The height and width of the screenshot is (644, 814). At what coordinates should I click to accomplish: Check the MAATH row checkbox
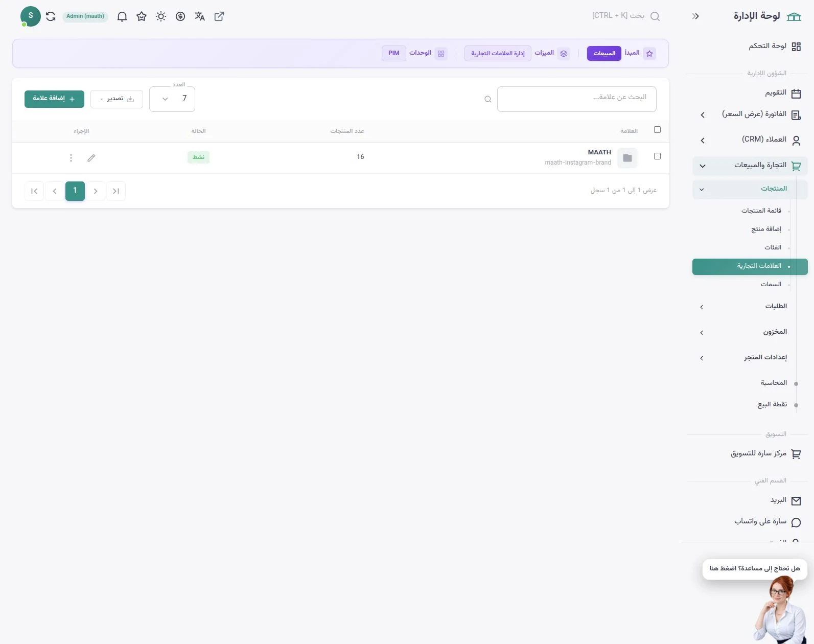click(x=658, y=156)
